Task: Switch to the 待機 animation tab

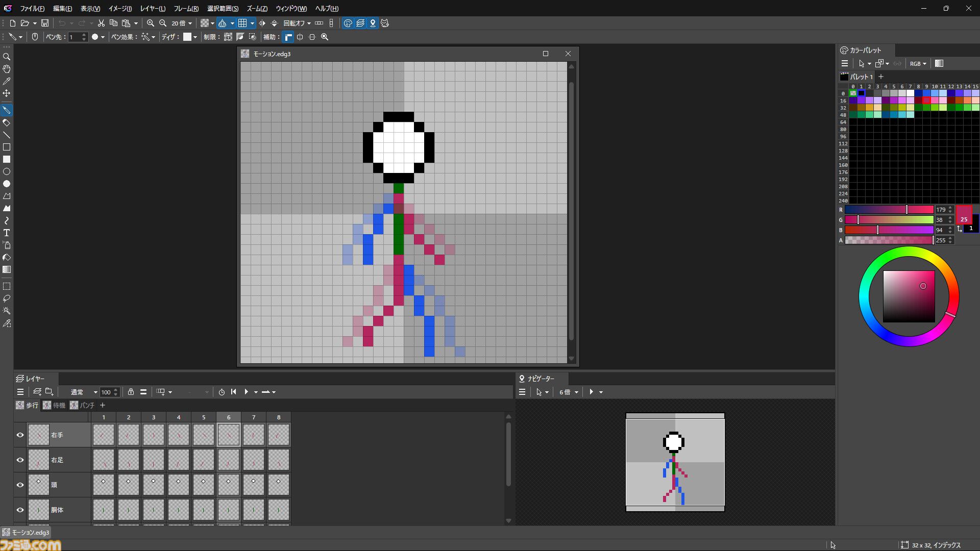Action: (x=55, y=405)
